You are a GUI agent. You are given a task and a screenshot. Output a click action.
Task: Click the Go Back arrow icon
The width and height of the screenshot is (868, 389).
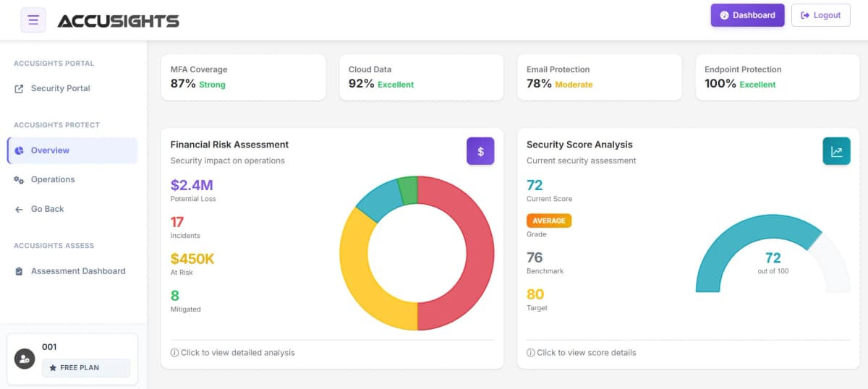click(19, 210)
